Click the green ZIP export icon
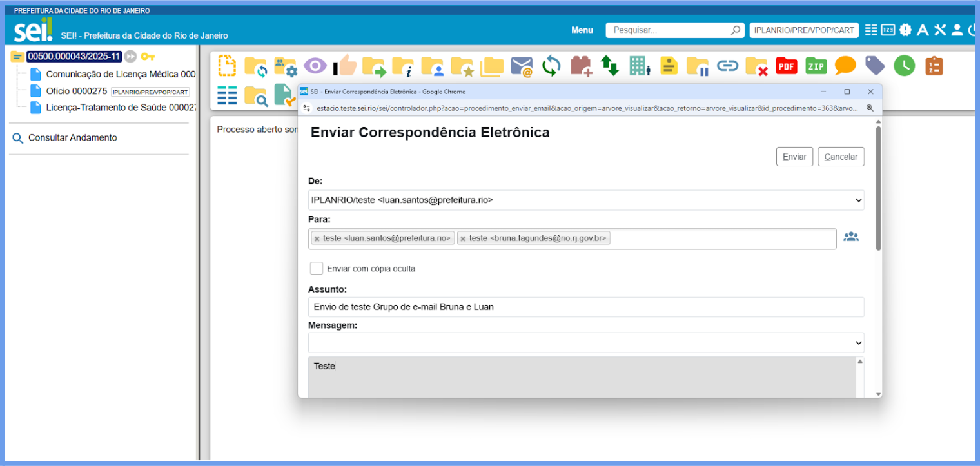Screen dimensions: 980x466 [x=816, y=66]
